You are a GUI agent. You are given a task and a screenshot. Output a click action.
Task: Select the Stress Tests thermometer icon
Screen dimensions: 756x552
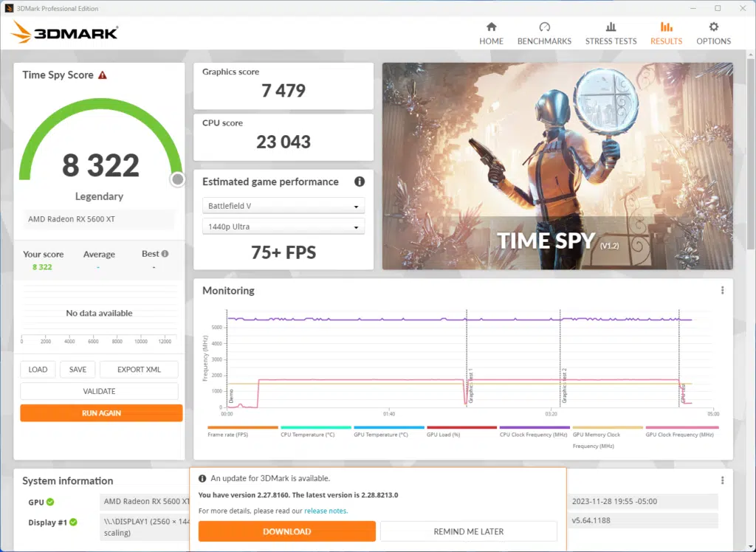611,27
